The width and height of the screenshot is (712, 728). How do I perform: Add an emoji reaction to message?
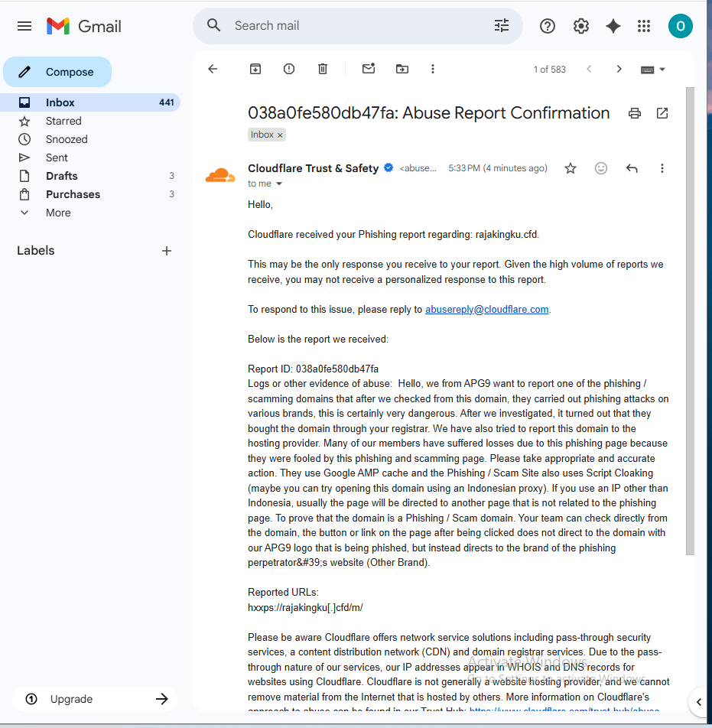tap(601, 168)
